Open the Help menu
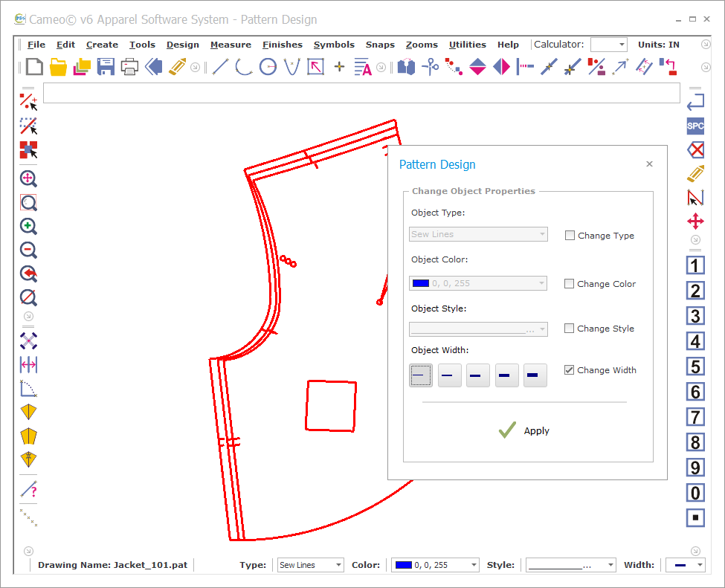The height and width of the screenshot is (588, 725). (x=508, y=45)
